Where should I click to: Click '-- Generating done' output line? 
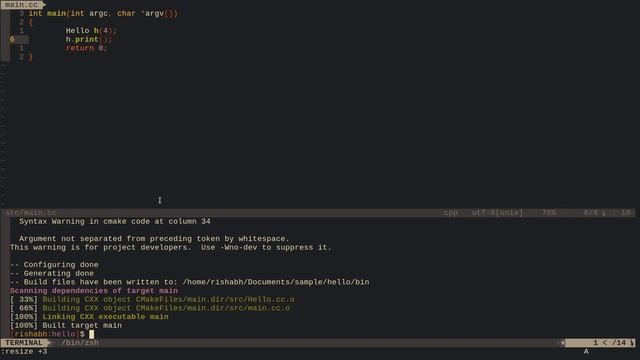[52, 273]
